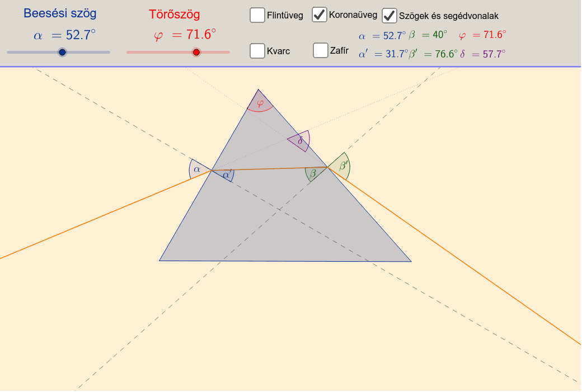Click the green β′ exit angle marker
582x392 pixels.
pyautogui.click(x=343, y=166)
